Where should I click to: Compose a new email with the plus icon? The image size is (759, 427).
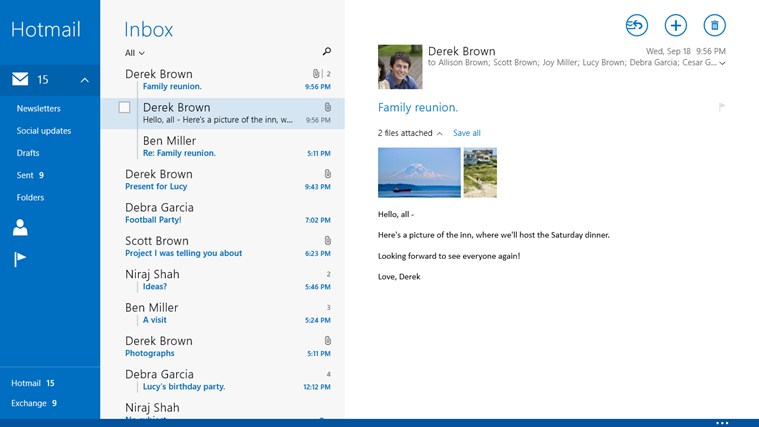pyautogui.click(x=676, y=25)
